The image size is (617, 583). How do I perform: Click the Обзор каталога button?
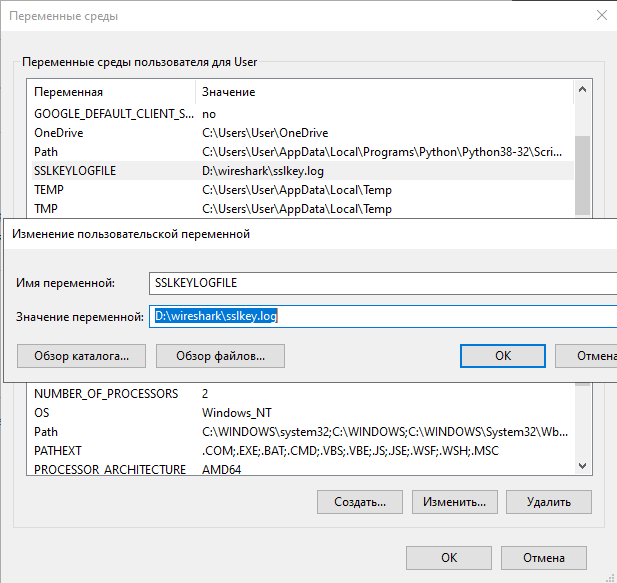(x=81, y=356)
